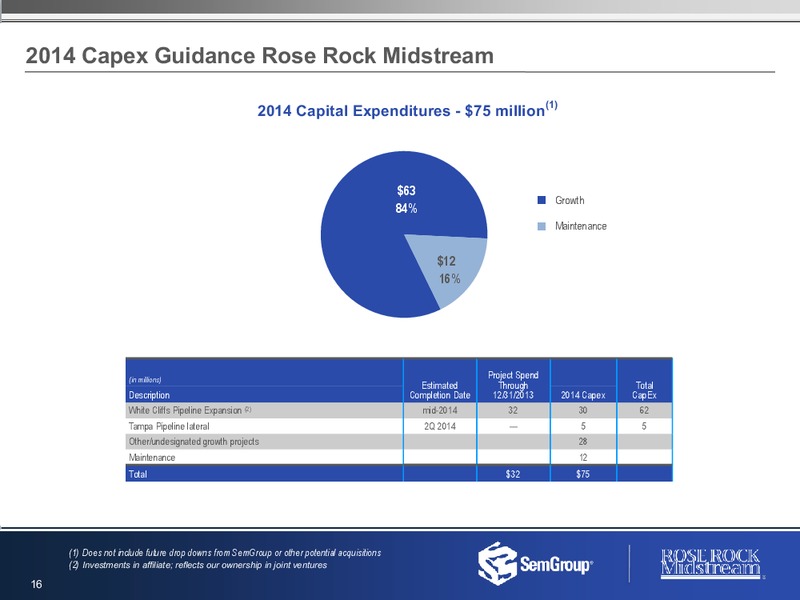Click the 'mid-2014' completion date cell
Viewport: 800px width, 600px height.
click(x=440, y=411)
